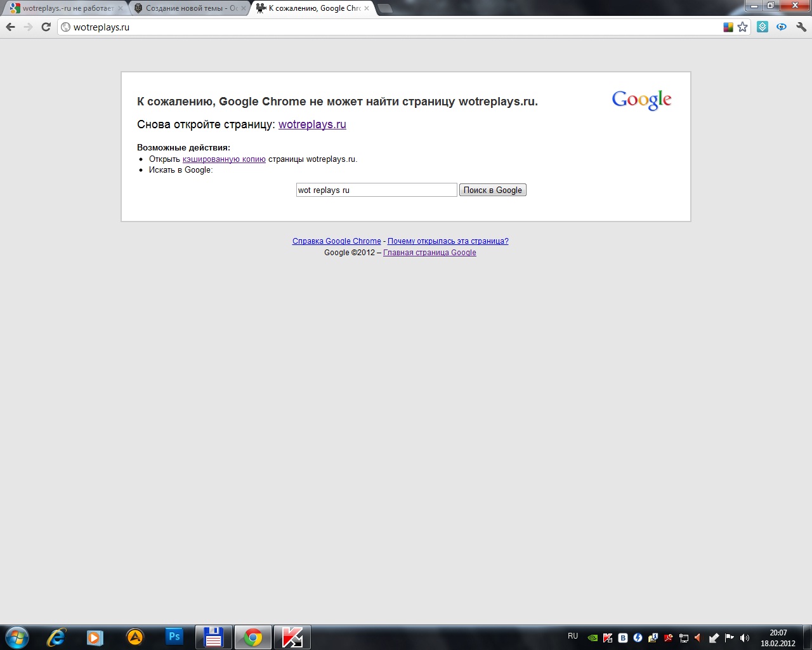Close the 'Создание новой темы' tab
This screenshot has height=650, width=812.
tap(243, 8)
